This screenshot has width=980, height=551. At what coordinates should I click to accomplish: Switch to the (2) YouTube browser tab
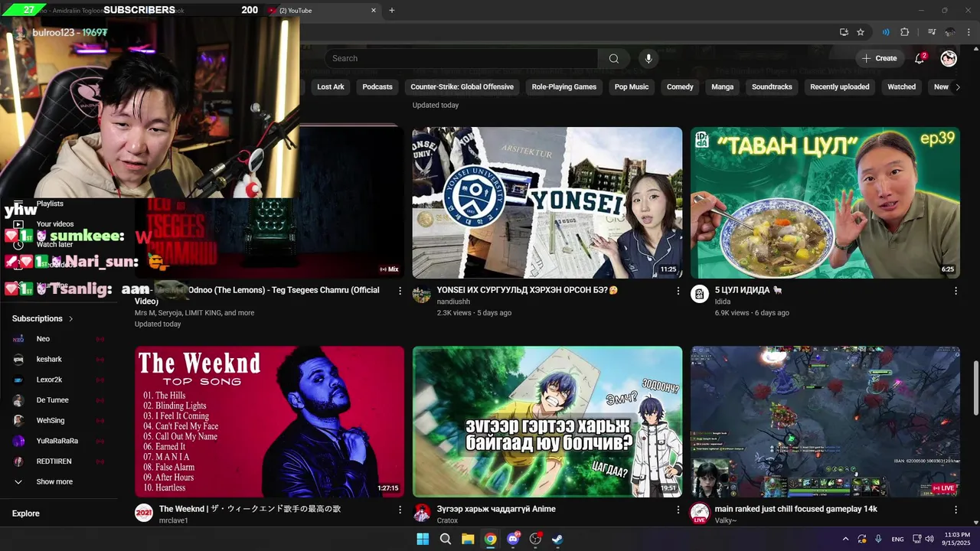(320, 11)
